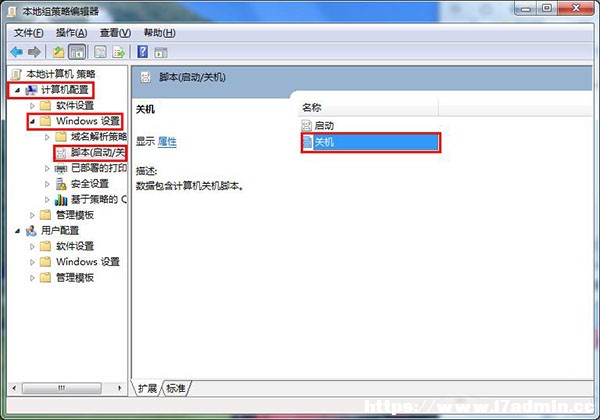Select the 启动 script item in the list
The height and width of the screenshot is (420, 600).
pos(318,125)
